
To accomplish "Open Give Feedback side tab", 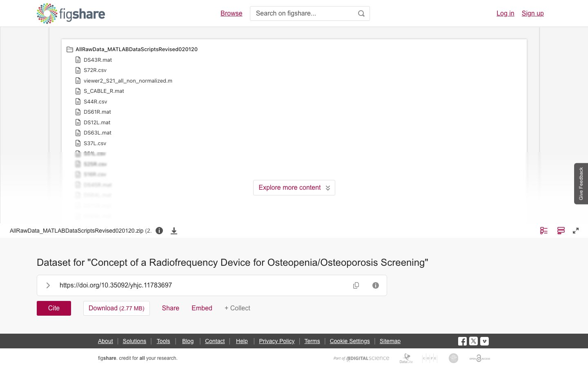I will [x=581, y=184].
